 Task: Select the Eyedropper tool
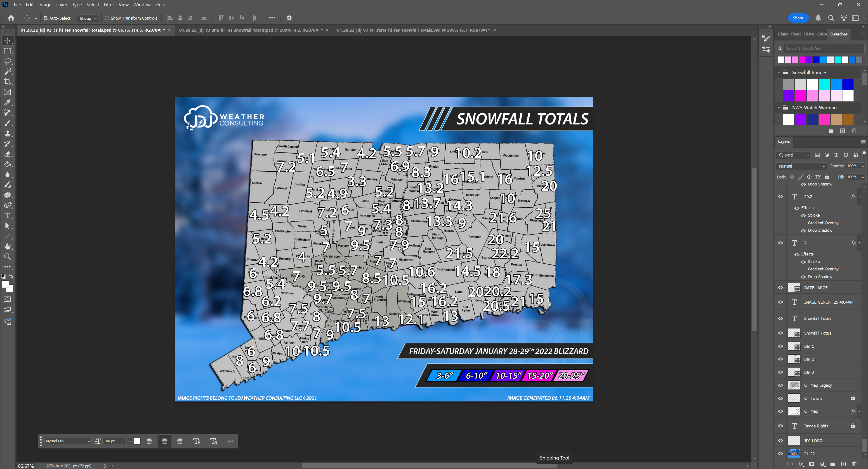tap(7, 102)
